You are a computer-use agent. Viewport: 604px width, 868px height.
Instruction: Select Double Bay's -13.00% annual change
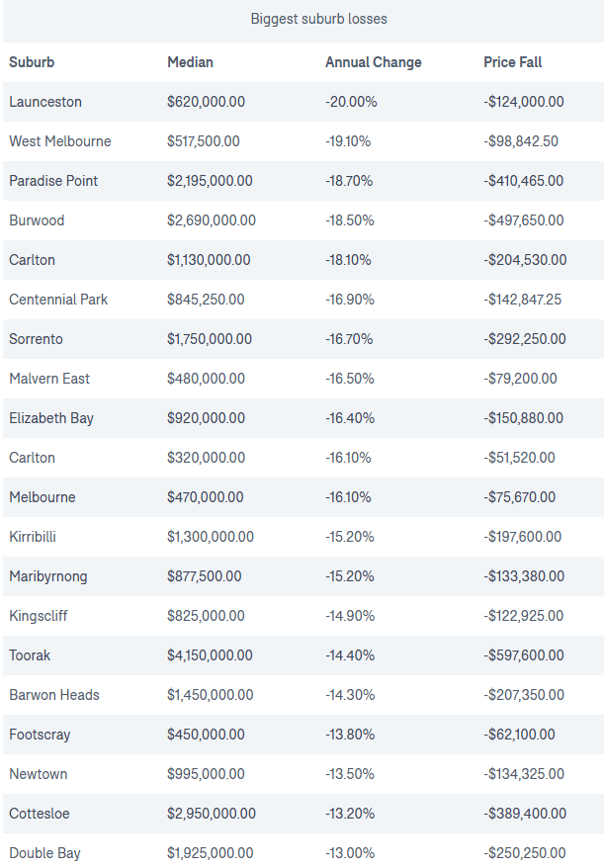[350, 853]
